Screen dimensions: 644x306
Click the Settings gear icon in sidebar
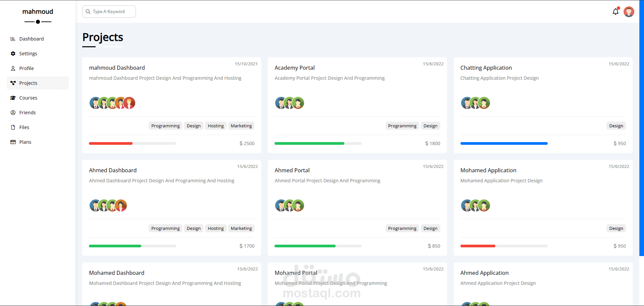tap(13, 54)
